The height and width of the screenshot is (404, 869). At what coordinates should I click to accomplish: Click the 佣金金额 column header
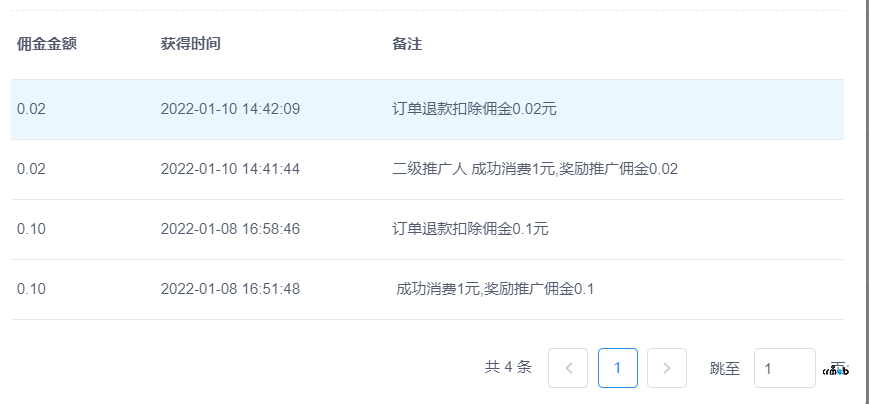point(47,44)
